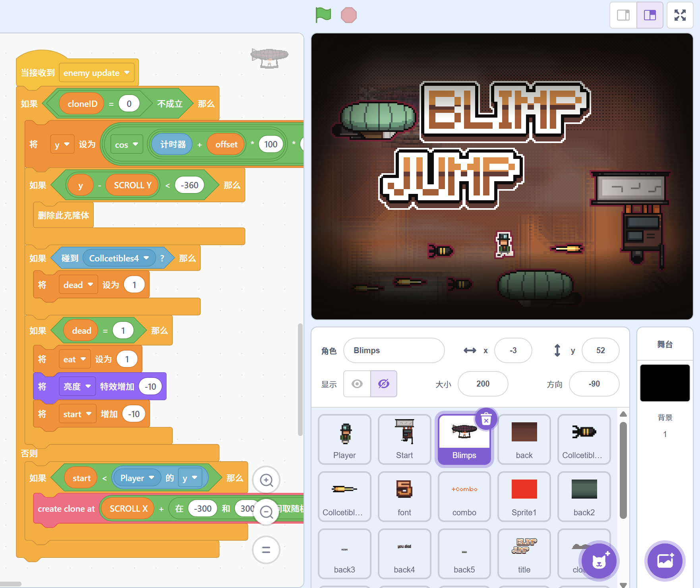Viewport: 700px width, 588px height.
Task: Click the offset variable reporter
Action: [x=226, y=144]
